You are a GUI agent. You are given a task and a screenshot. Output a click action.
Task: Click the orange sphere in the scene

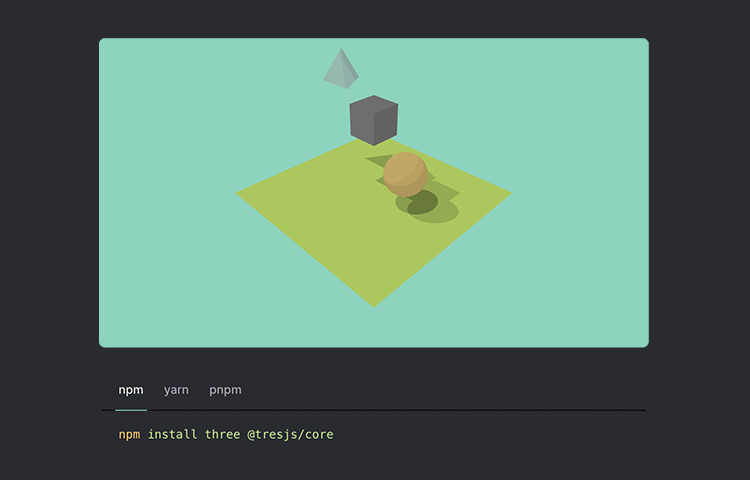(x=405, y=175)
